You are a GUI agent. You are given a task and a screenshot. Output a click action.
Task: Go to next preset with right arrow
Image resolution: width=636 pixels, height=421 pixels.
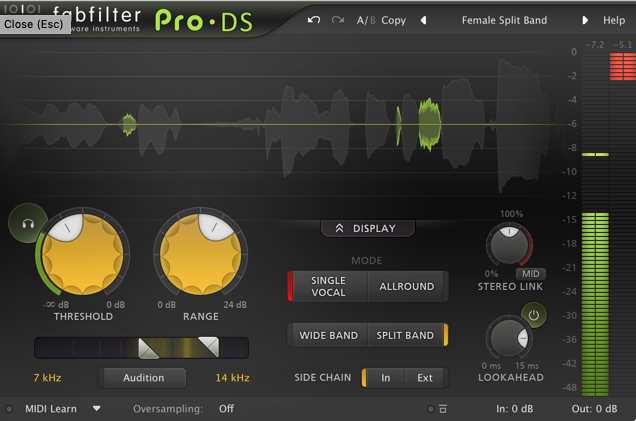pos(585,20)
